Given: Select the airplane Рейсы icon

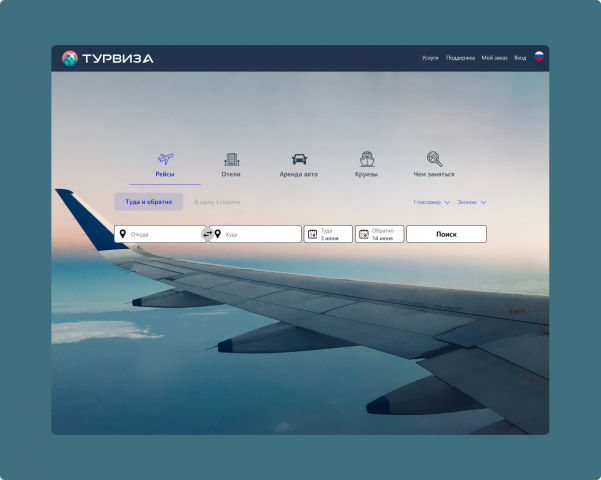Looking at the screenshot, I should 165,158.
